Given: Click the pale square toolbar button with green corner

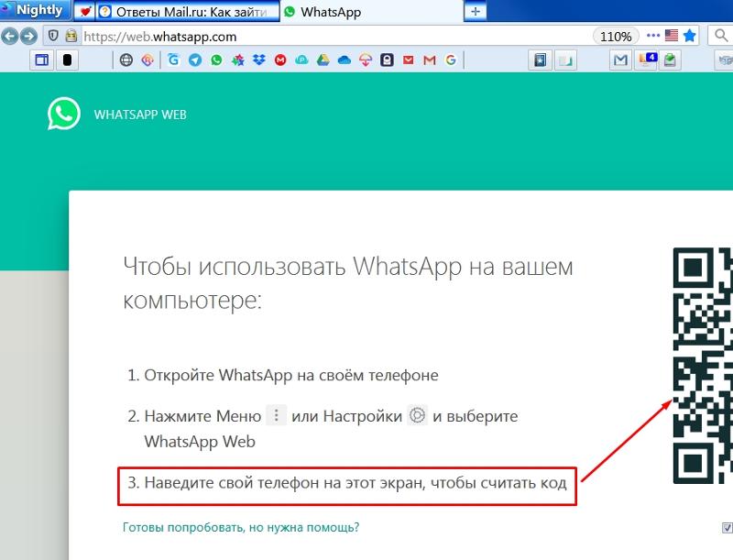Looking at the screenshot, I should click(565, 60).
